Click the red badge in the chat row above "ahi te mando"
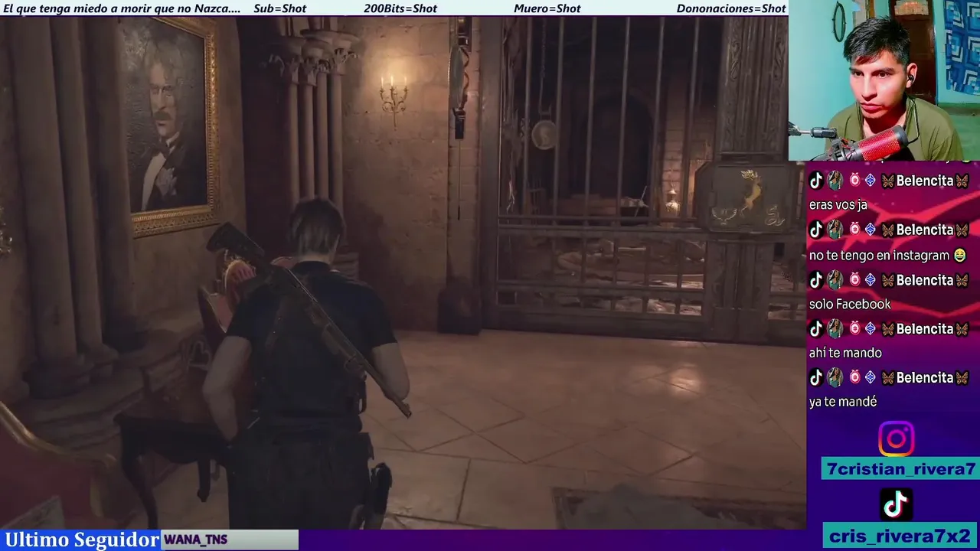 pyautogui.click(x=854, y=328)
